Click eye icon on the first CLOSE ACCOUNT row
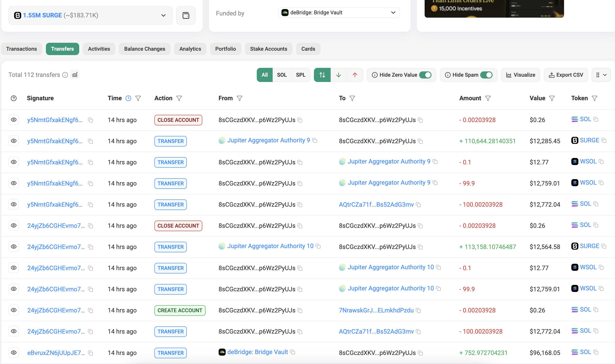This screenshot has height=364, width=615. coord(14,120)
